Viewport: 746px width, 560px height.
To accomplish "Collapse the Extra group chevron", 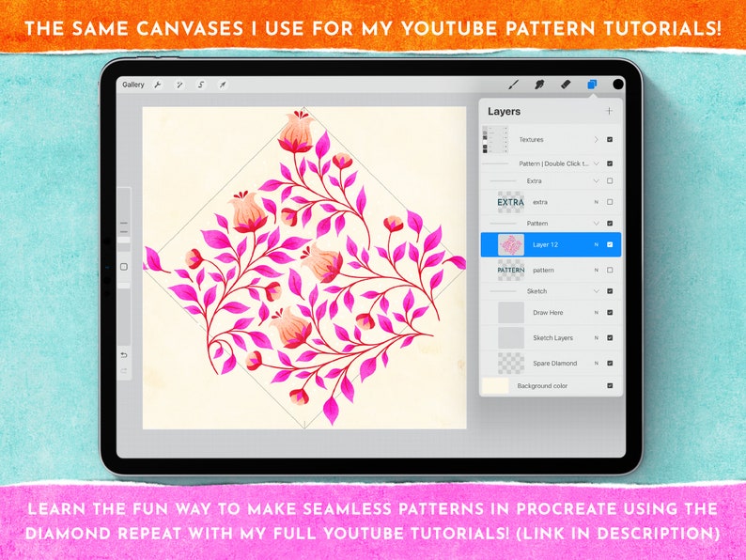I will pyautogui.click(x=596, y=181).
